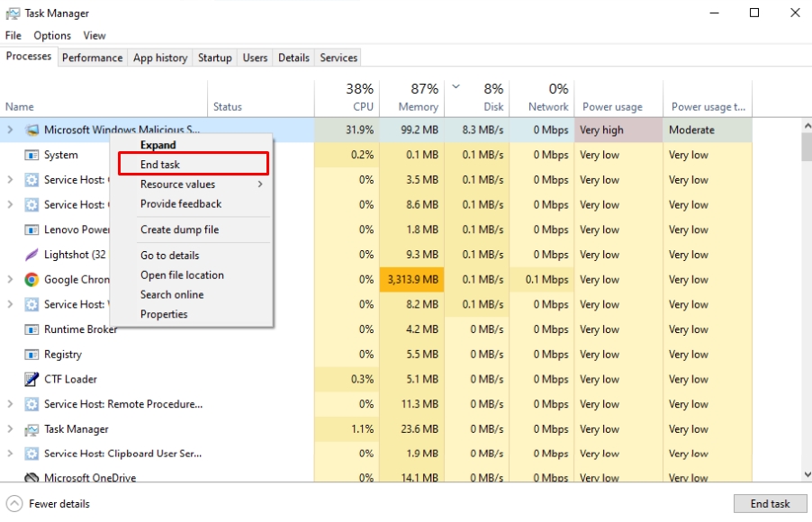Select the CTF Loader row name

coord(70,379)
